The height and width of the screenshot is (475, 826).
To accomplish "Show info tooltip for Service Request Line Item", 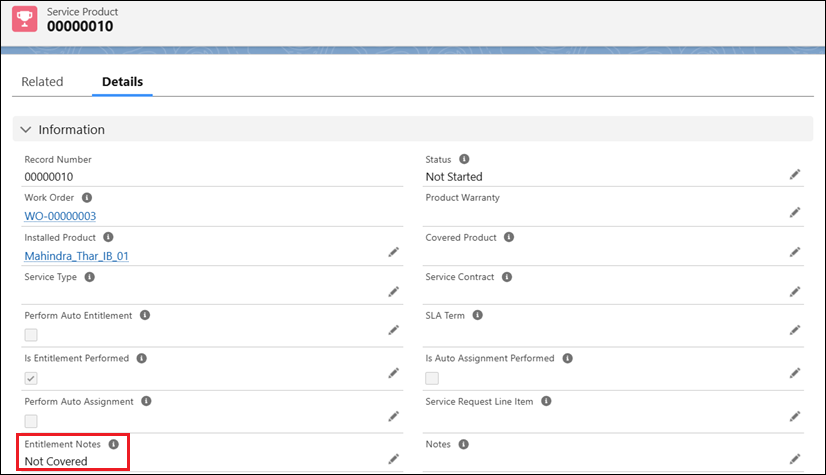I will (x=546, y=401).
